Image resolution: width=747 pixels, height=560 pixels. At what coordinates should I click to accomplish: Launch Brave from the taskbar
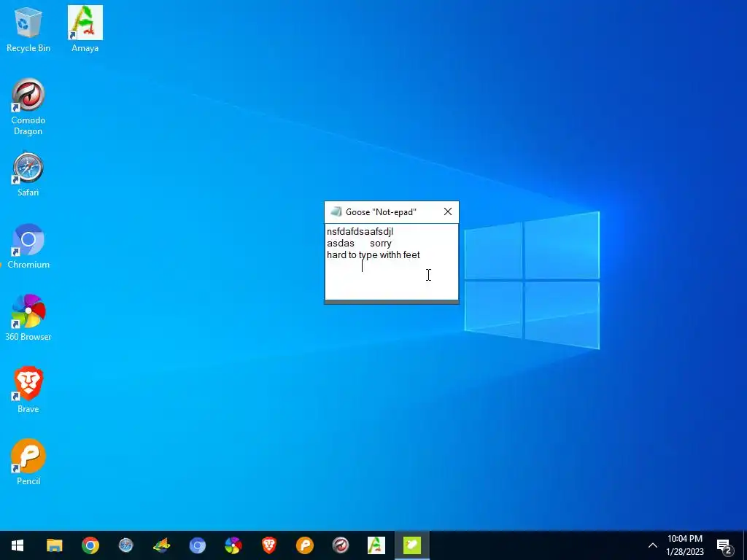[x=268, y=545]
